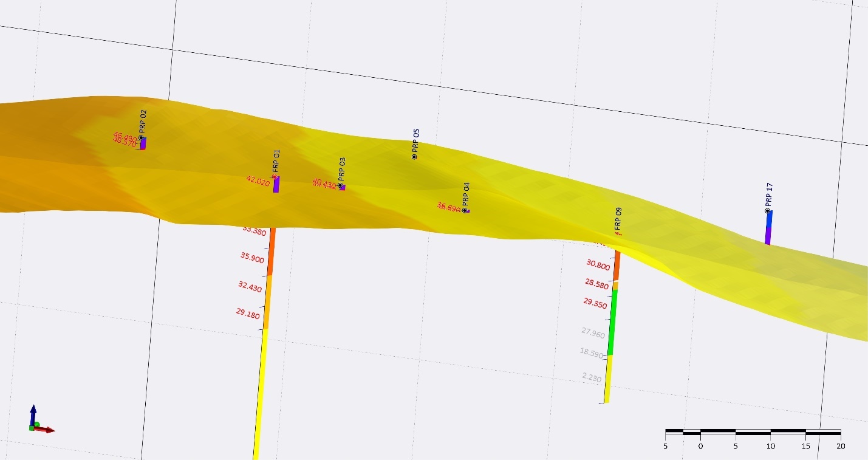
Task: Pick the green segment of FRP 09
Action: (612, 322)
